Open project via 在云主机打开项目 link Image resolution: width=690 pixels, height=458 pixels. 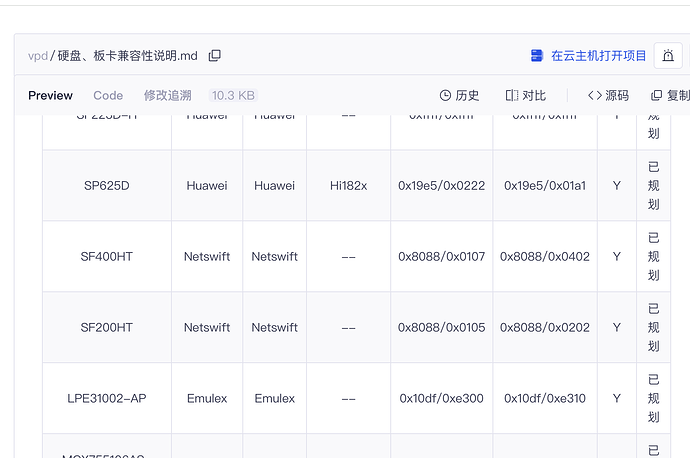click(598, 56)
